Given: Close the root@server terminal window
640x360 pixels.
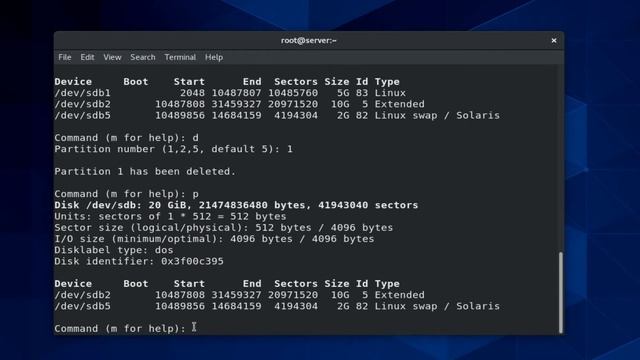Looking at the screenshot, I should pos(554,40).
